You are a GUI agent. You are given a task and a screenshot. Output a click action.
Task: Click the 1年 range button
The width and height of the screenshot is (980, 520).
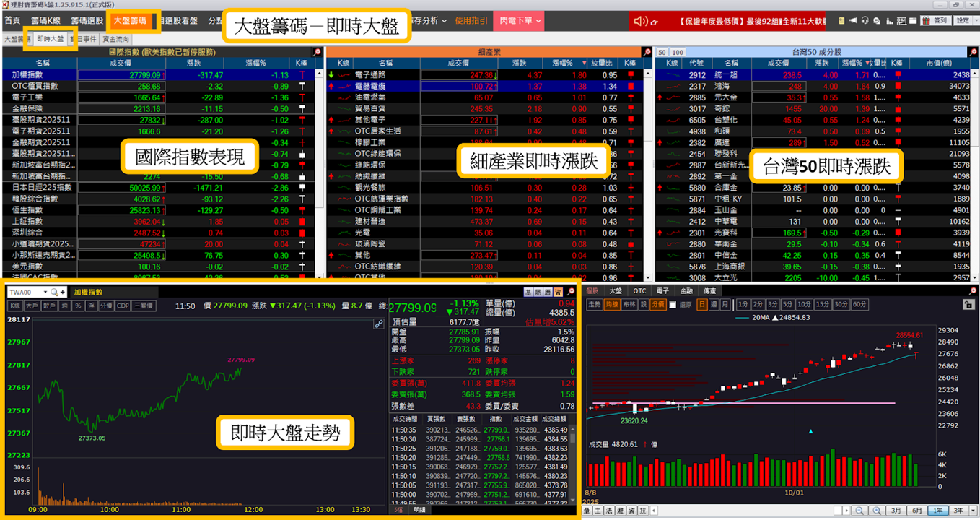pyautogui.click(x=938, y=511)
